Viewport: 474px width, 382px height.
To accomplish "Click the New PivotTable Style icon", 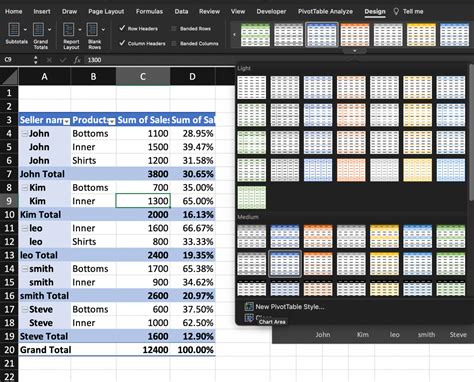I will pos(249,306).
